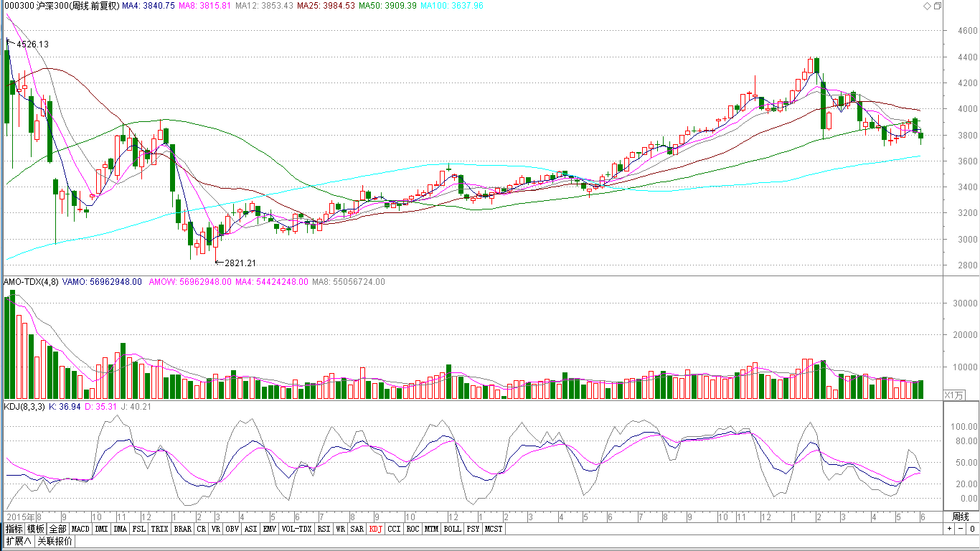Click the MA25: 3984.53 label
The width and height of the screenshot is (980, 551).
tap(326, 6)
